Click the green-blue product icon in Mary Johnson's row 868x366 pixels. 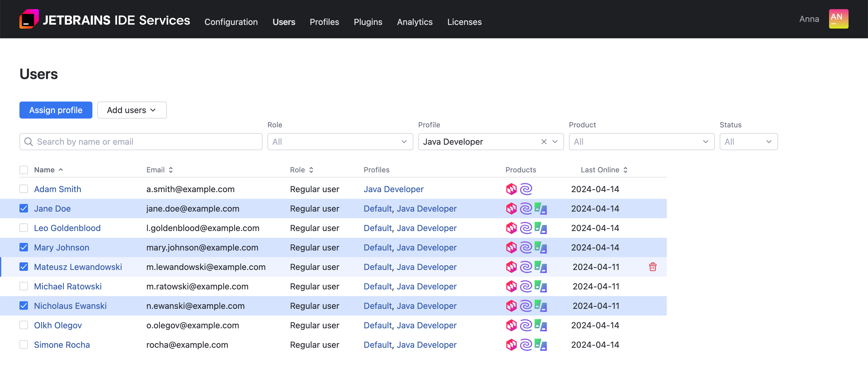coord(540,247)
